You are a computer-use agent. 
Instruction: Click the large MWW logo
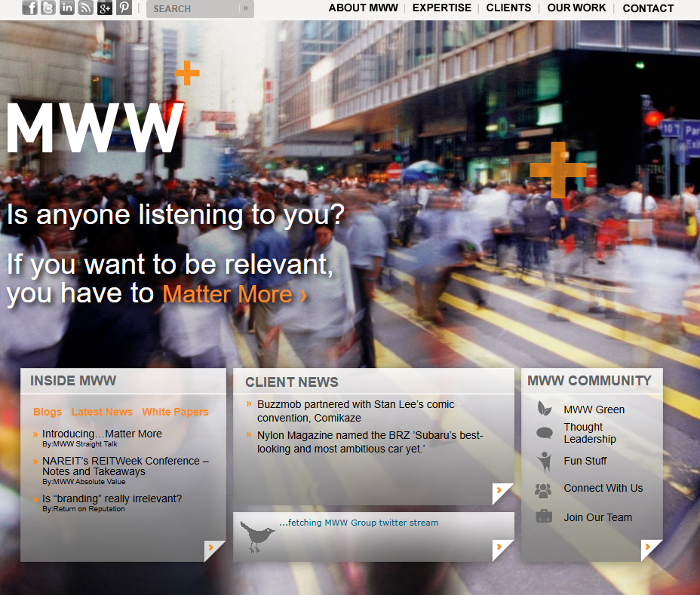(x=95, y=128)
